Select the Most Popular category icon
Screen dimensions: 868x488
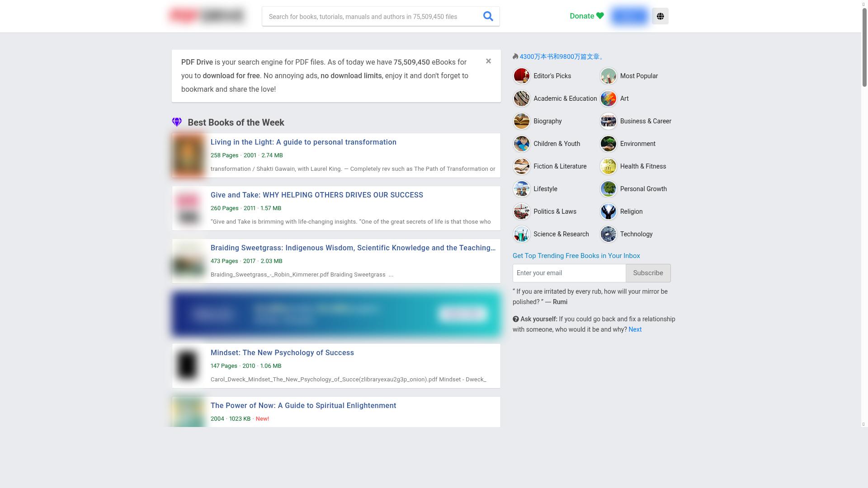point(608,76)
